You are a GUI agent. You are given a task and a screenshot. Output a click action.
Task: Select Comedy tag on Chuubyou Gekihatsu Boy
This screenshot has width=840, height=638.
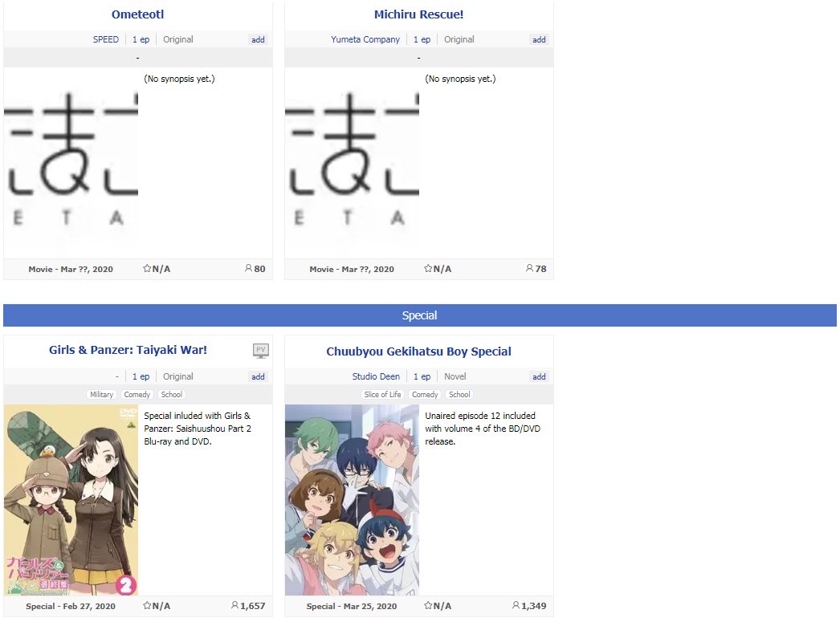(x=425, y=395)
